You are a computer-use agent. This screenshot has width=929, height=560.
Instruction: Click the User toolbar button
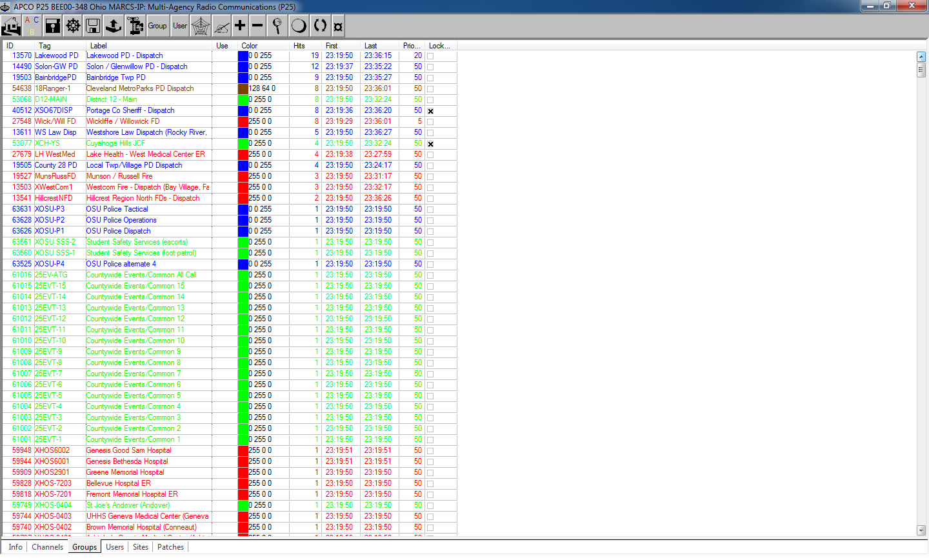pos(180,26)
